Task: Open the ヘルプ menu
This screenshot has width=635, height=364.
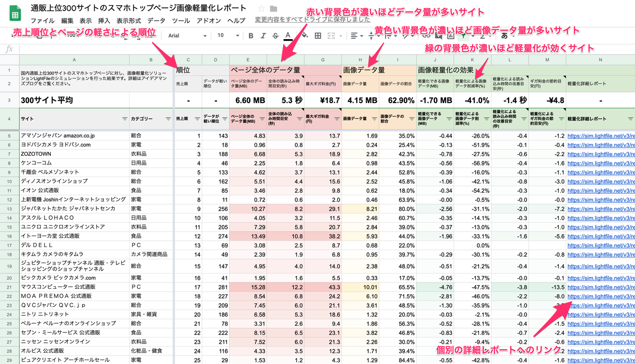Action: click(235, 21)
